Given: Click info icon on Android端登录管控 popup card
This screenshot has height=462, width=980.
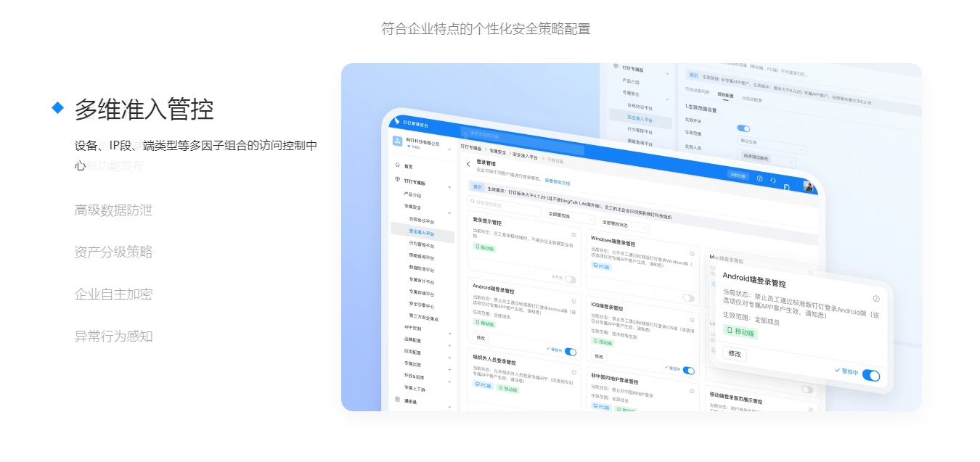Looking at the screenshot, I should pyautogui.click(x=876, y=299).
